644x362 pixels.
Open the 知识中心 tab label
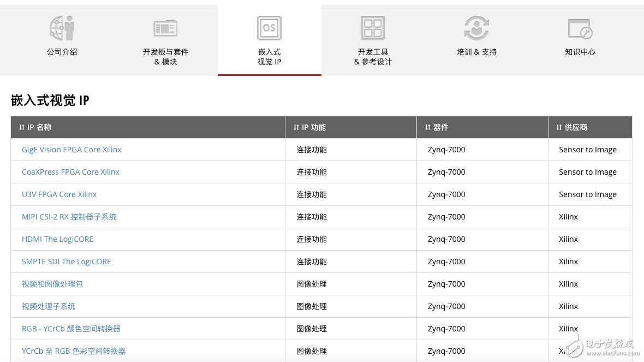coord(580,52)
